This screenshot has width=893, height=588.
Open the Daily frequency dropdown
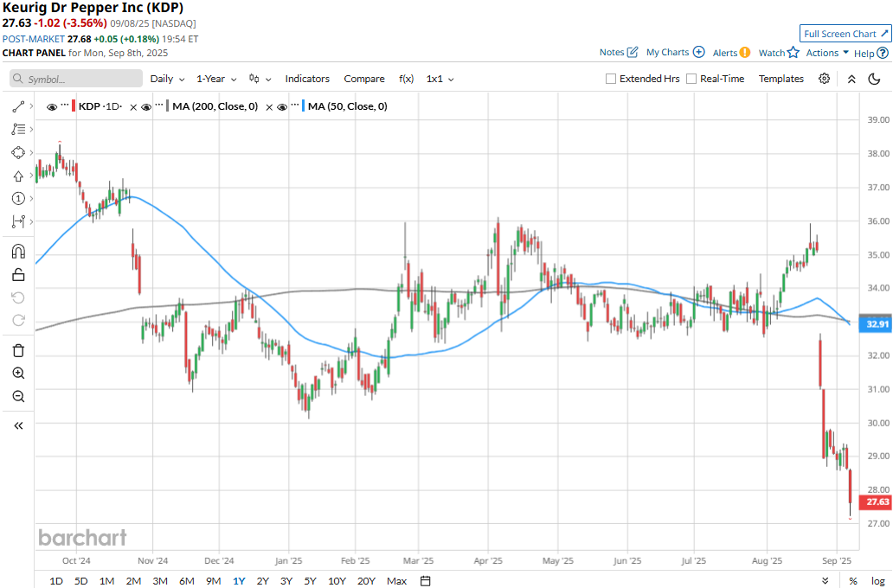(168, 79)
